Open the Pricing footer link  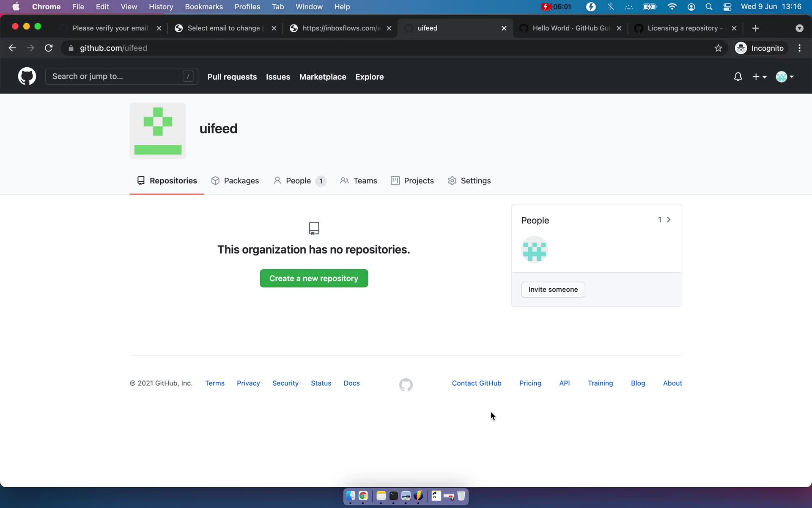coord(530,383)
